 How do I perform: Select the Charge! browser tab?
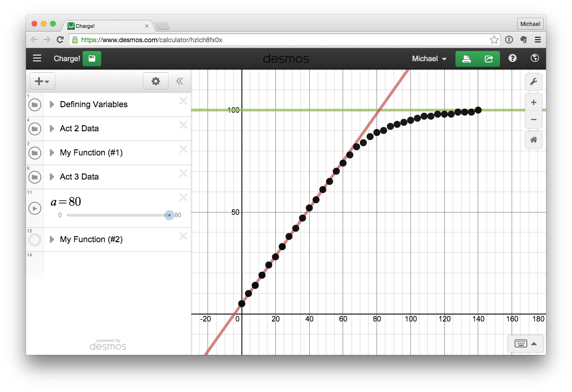click(108, 26)
